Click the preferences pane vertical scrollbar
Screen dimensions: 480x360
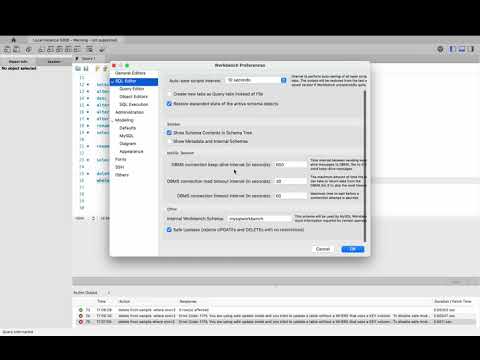pos(365,165)
